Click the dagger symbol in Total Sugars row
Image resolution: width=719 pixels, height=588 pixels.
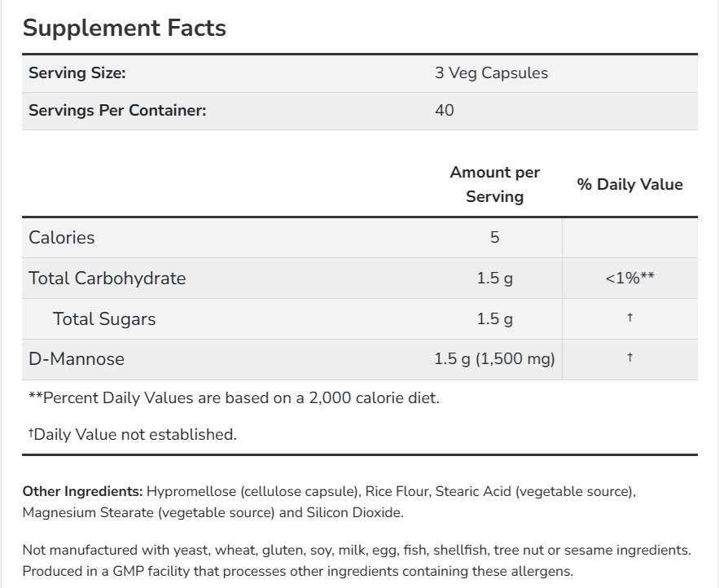point(629,318)
